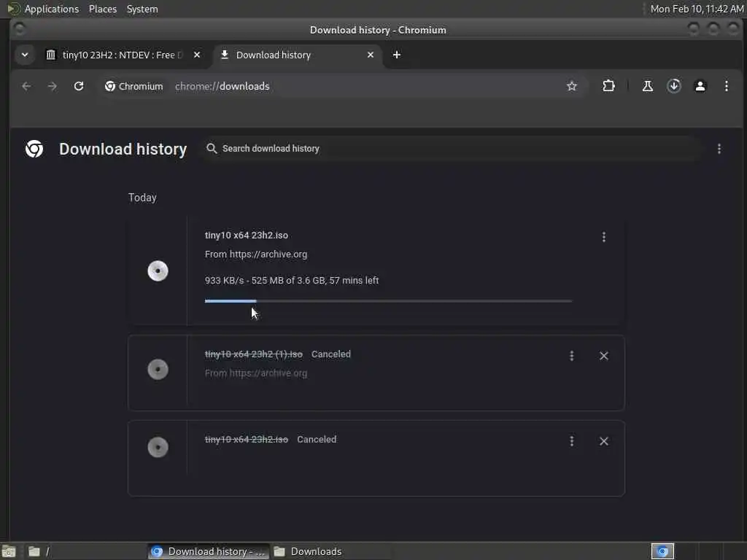
Task: Click the browser back arrow
Action: [26, 86]
